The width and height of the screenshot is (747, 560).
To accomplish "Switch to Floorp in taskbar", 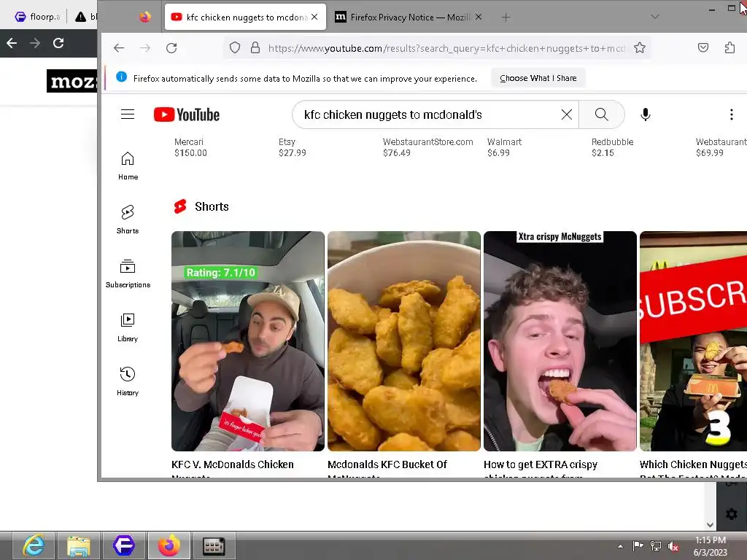I will click(124, 545).
